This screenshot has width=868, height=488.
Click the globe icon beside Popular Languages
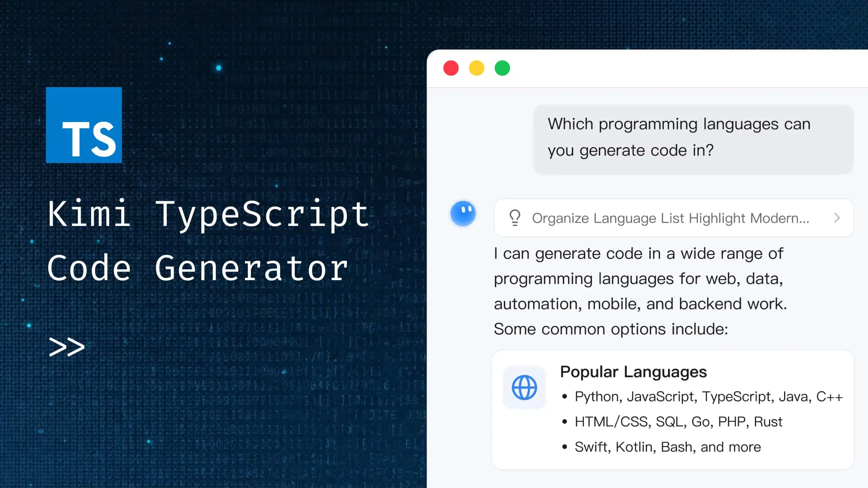pos(524,388)
